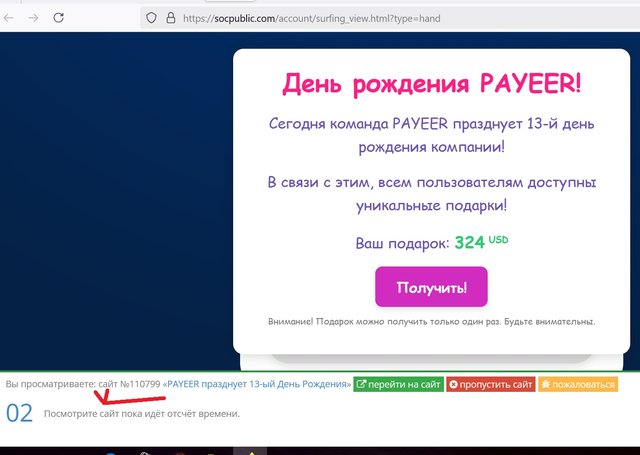Click the orange пожаловаться button

(x=578, y=384)
